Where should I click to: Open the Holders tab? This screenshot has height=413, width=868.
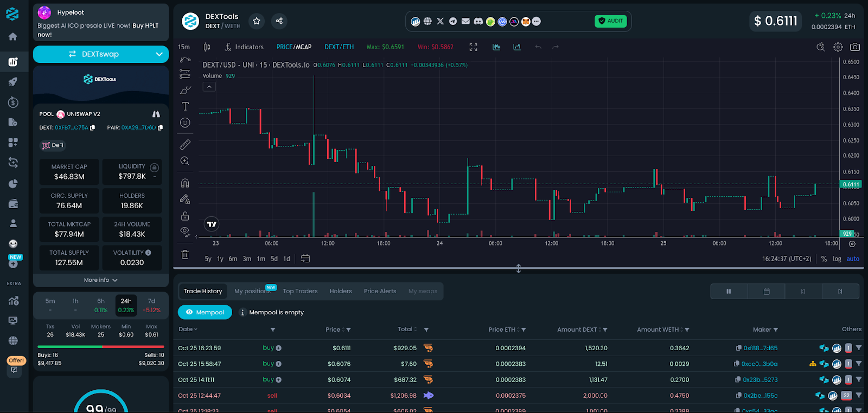click(341, 291)
